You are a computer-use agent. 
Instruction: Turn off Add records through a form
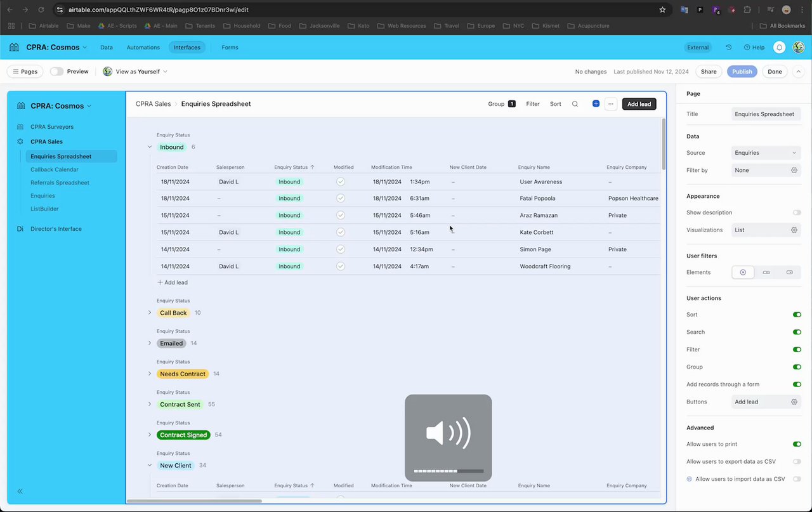point(797,384)
